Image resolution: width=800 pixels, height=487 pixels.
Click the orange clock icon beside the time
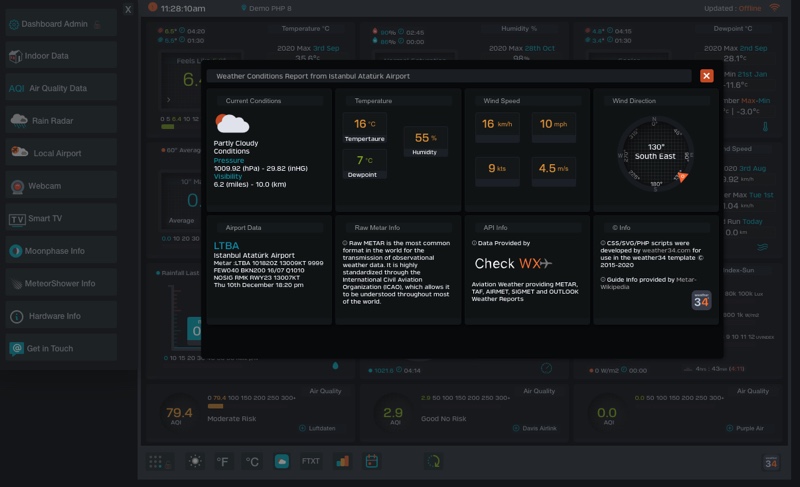click(152, 7)
